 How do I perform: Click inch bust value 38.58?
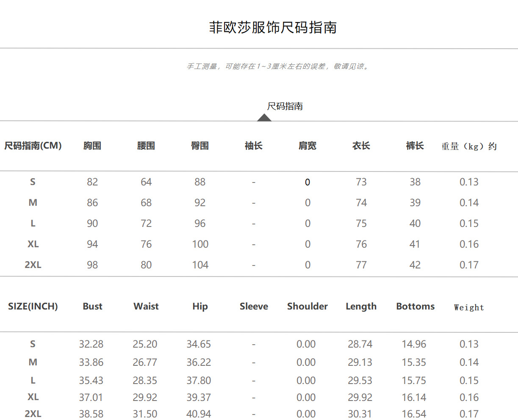[x=91, y=414]
